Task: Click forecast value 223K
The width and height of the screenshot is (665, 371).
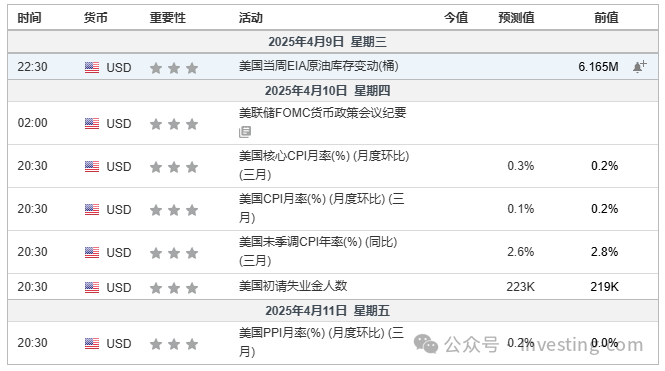Action: tap(520, 287)
